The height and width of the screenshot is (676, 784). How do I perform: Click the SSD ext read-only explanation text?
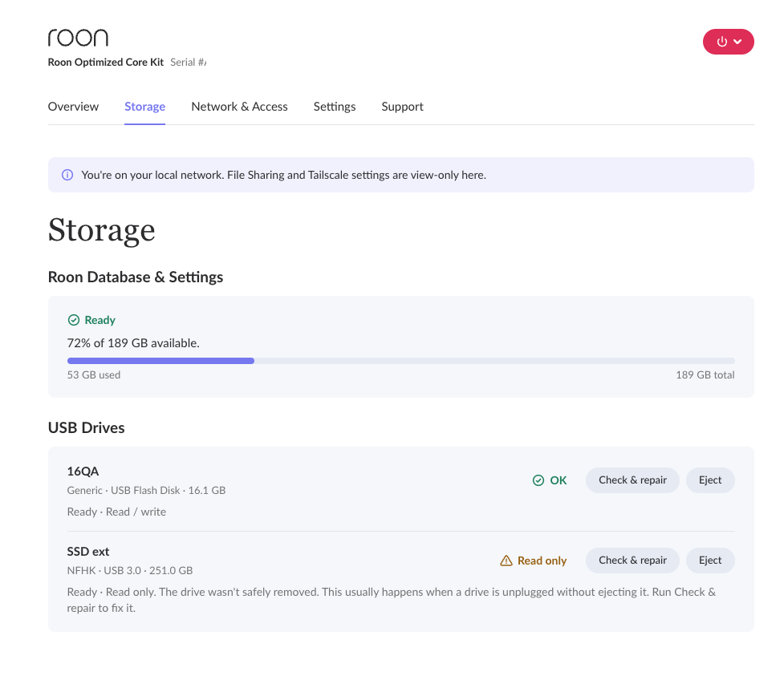click(x=392, y=600)
